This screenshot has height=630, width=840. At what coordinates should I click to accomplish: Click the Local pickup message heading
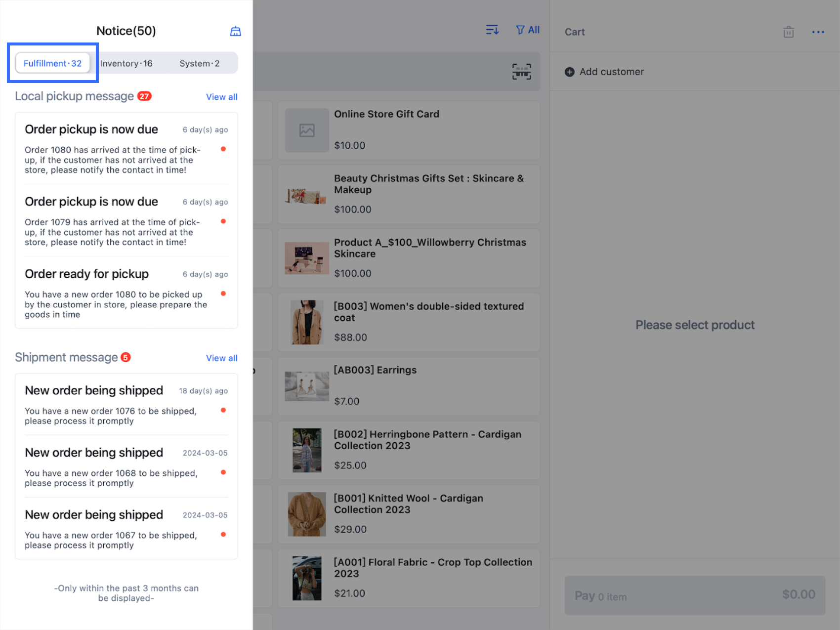tap(75, 96)
